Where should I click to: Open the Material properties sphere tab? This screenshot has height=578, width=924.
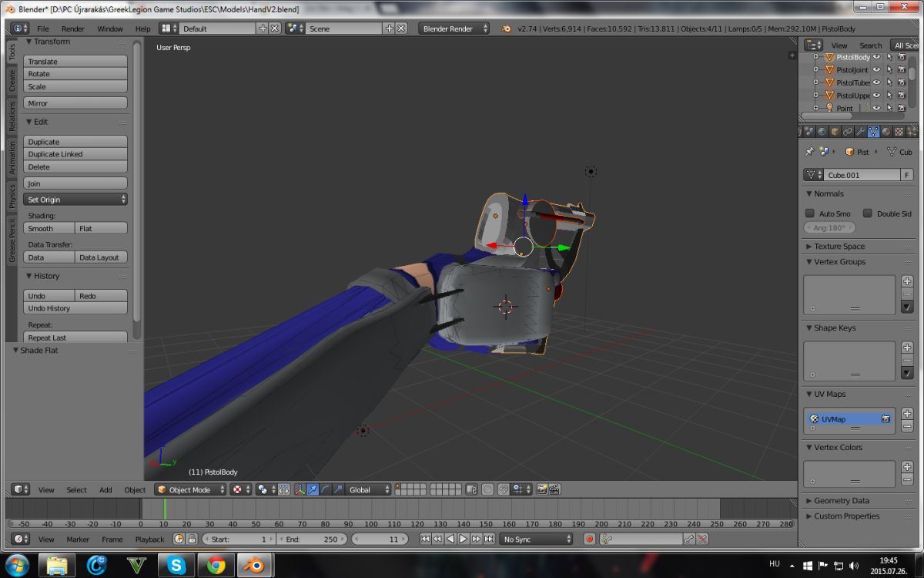[886, 132]
